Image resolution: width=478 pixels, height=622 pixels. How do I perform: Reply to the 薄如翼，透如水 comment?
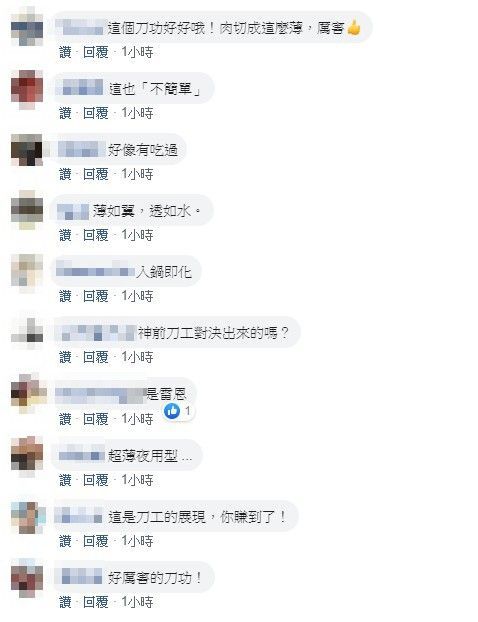(x=96, y=235)
